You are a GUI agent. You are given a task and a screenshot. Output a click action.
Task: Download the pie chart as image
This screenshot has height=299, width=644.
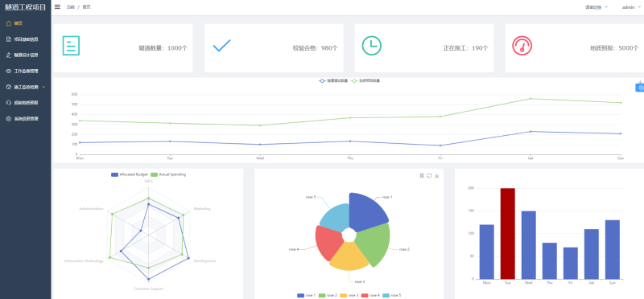(x=437, y=175)
